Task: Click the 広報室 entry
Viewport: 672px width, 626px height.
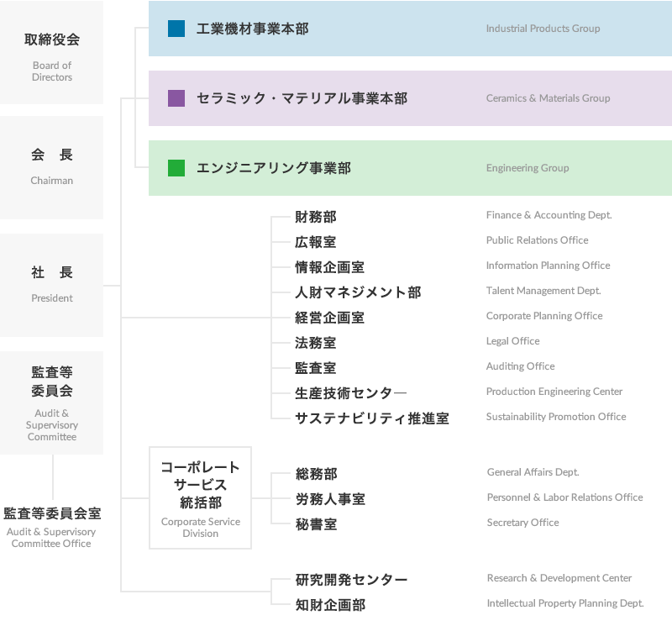Action: coord(316,242)
